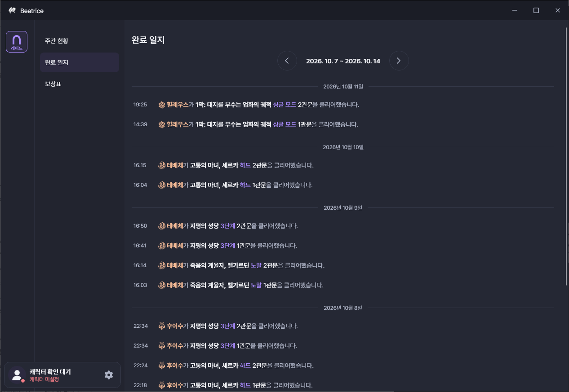Select the 완료 일지 menu

80,62
